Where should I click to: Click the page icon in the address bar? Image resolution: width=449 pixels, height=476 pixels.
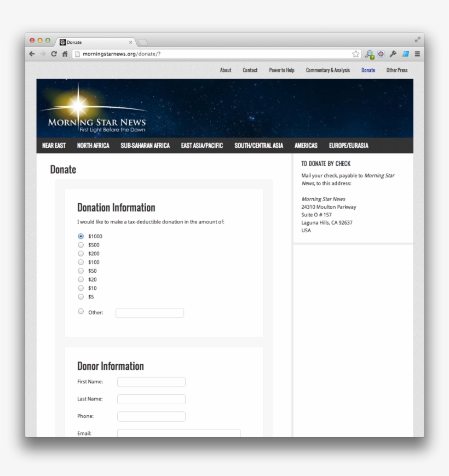[77, 54]
